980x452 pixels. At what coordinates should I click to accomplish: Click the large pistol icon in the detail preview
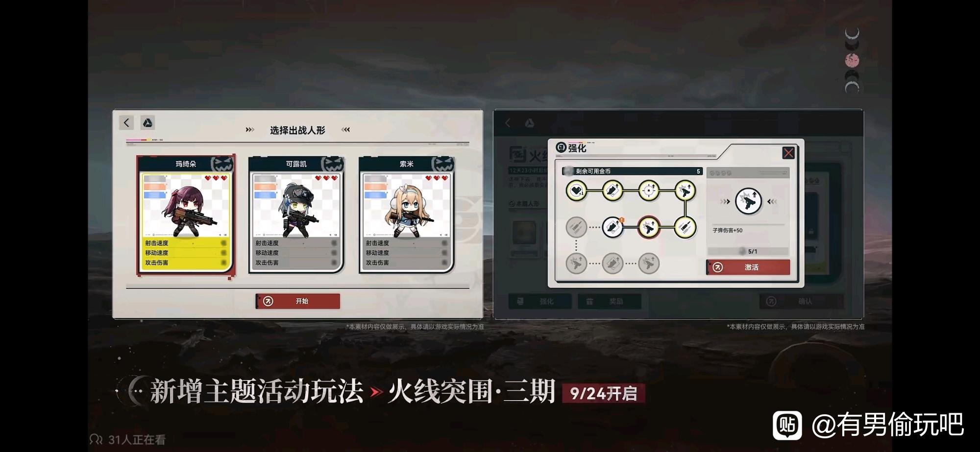point(748,201)
